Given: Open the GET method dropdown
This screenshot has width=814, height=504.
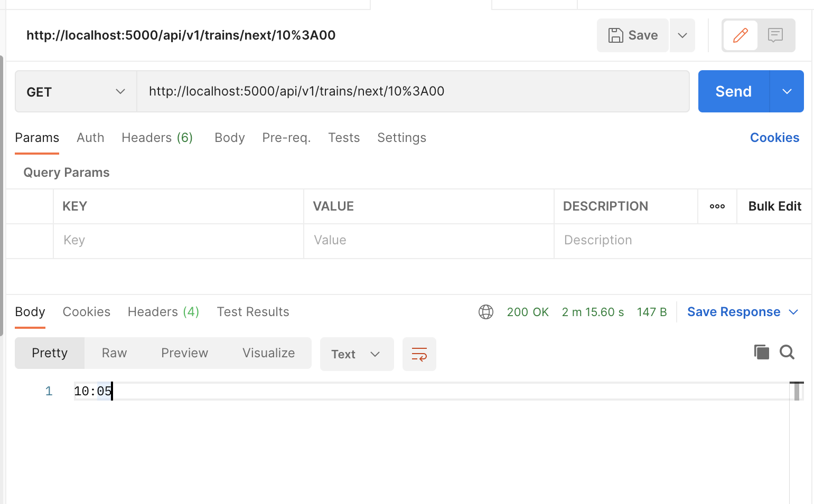Looking at the screenshot, I should coord(76,91).
